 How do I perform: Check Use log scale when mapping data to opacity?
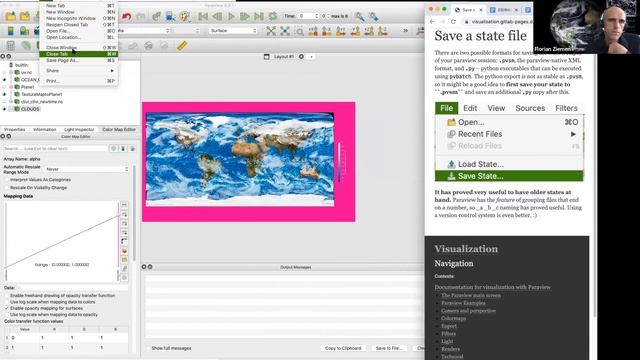[x=6, y=315]
